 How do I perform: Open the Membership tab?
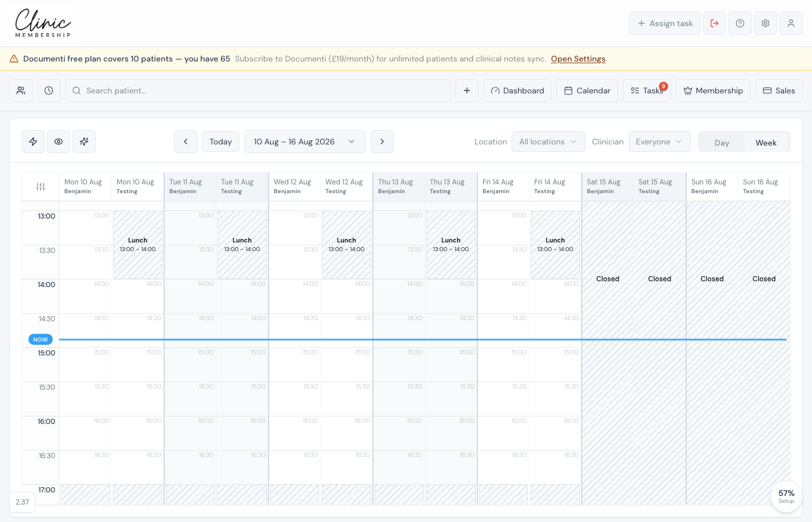tap(713, 90)
